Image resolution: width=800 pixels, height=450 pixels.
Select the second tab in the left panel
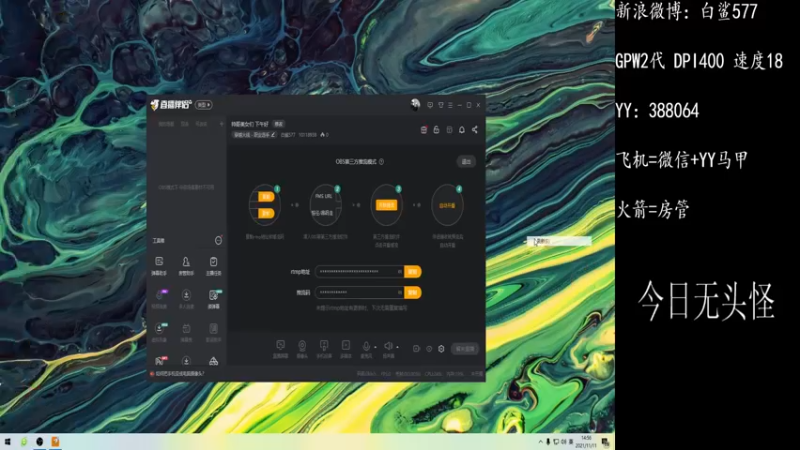click(x=185, y=124)
